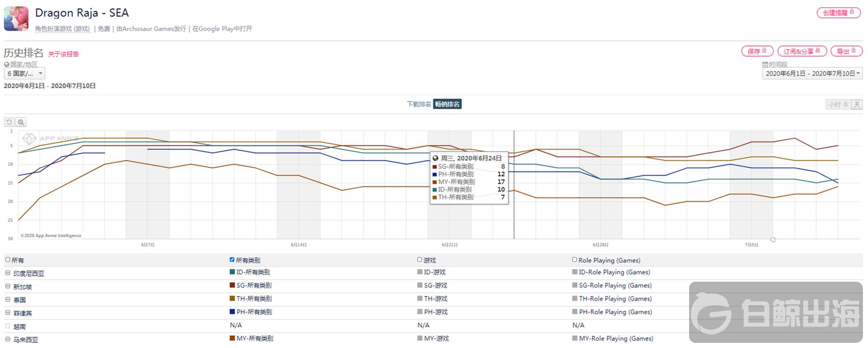Select the 畅销排名 tab

tap(448, 104)
